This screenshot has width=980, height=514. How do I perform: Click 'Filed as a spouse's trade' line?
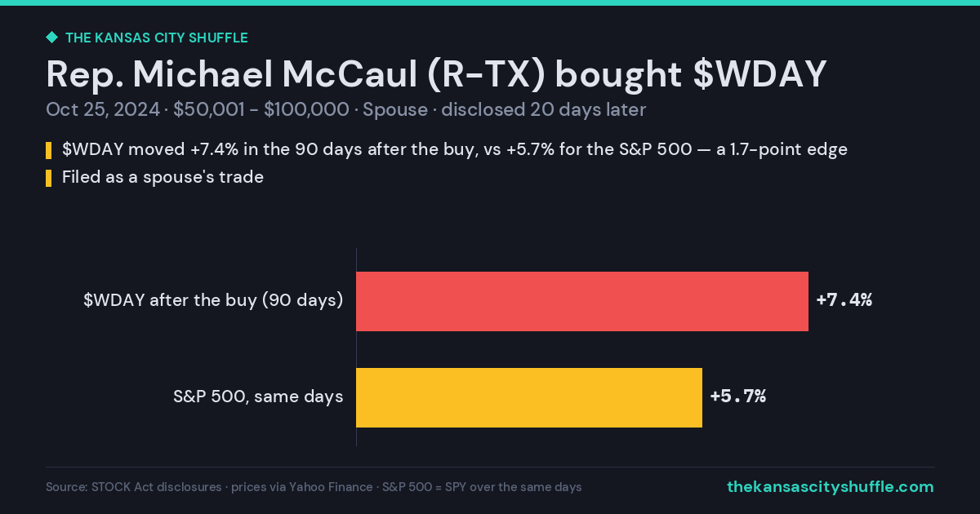(x=163, y=177)
